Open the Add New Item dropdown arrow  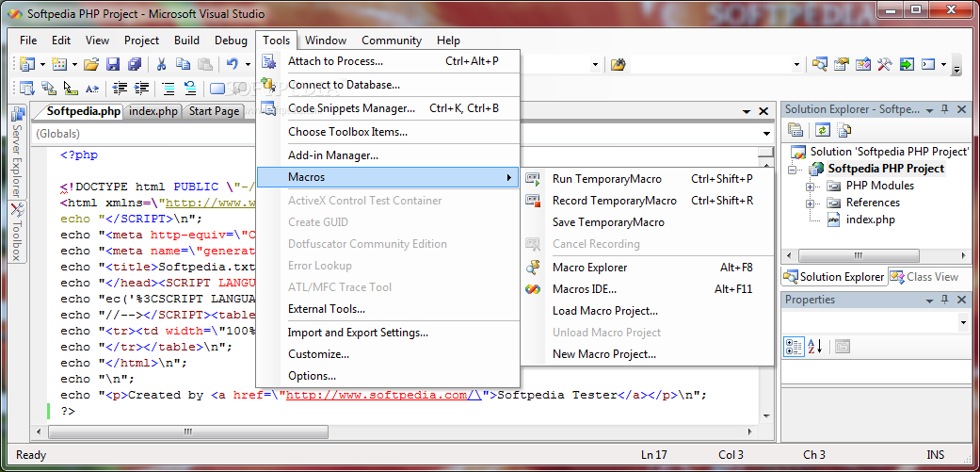74,64
